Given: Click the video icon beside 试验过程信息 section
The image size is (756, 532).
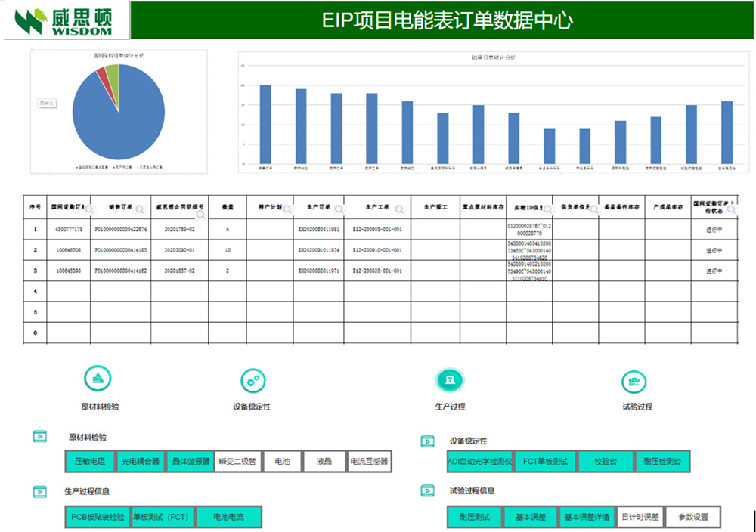Looking at the screenshot, I should (x=428, y=490).
